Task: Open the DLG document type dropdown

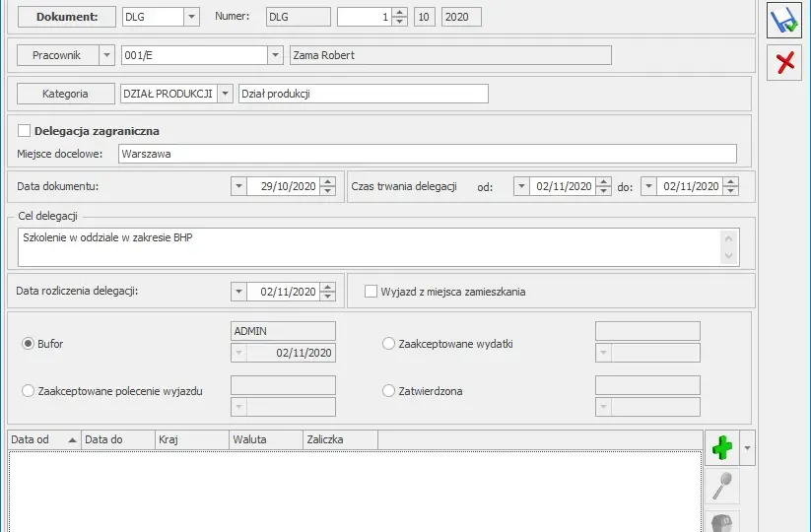Action: 191,17
